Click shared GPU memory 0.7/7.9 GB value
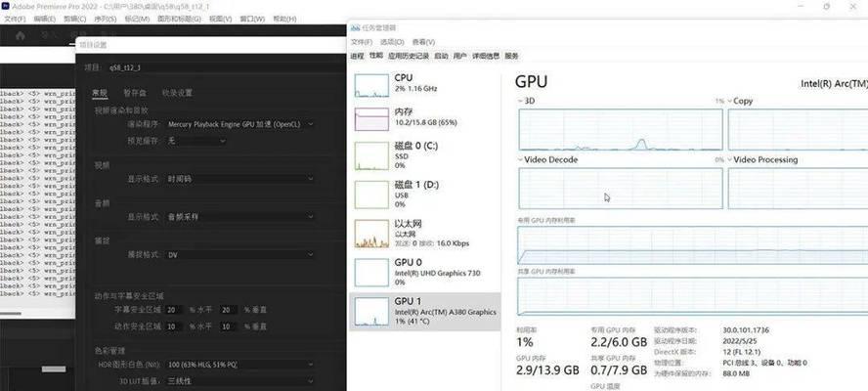Image resolution: width=868 pixels, height=391 pixels. (x=619, y=369)
